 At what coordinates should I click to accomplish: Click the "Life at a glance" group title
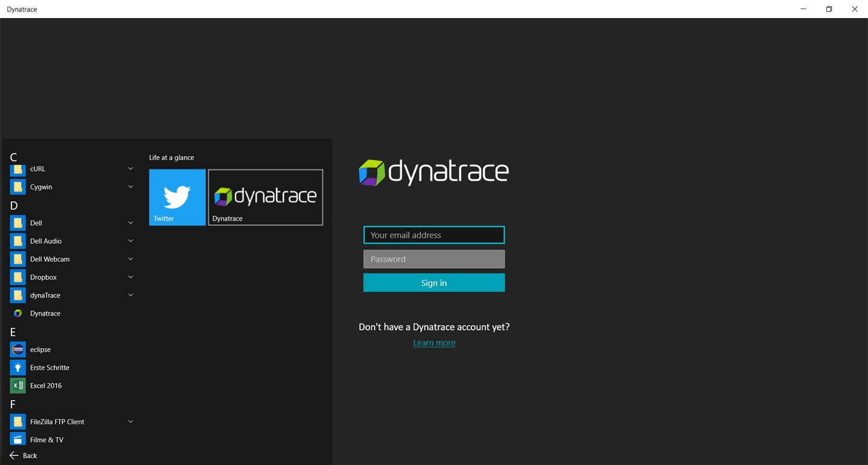coord(172,157)
